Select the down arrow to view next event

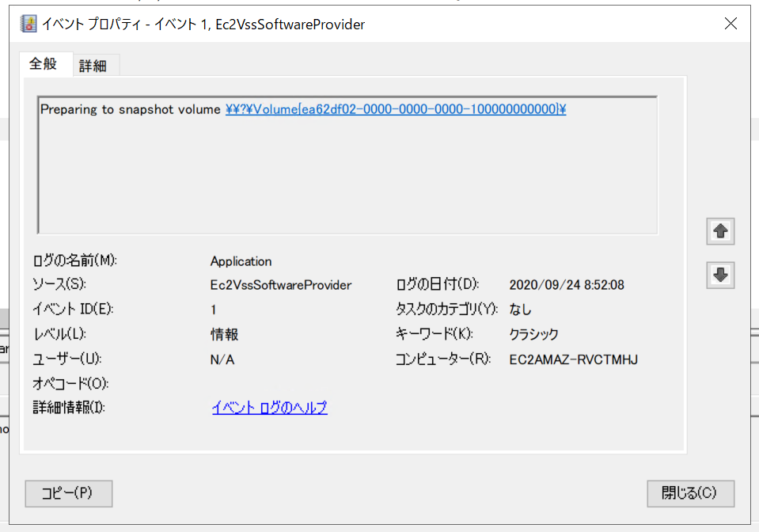719,275
